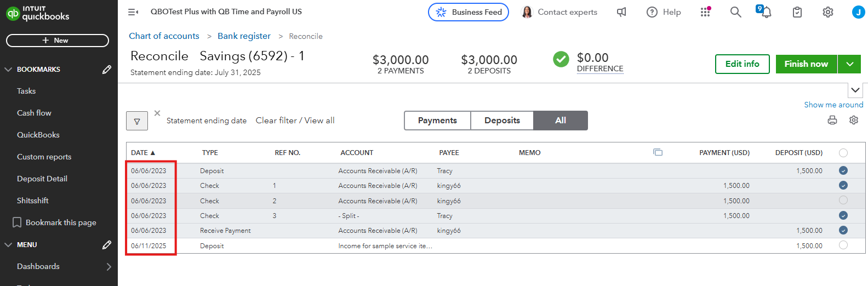Edit bookmarks with the pencil icon
Image resolution: width=868 pixels, height=286 pixels.
(x=107, y=70)
